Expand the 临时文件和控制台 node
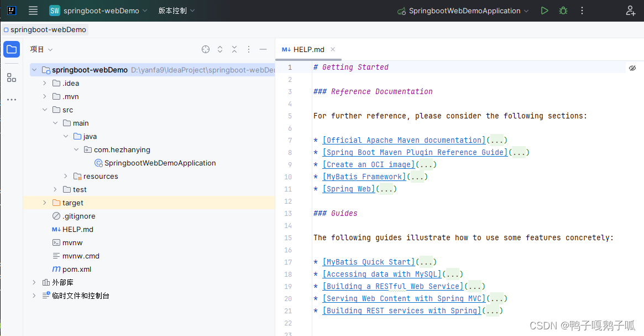The width and height of the screenshot is (644, 336). [34, 296]
